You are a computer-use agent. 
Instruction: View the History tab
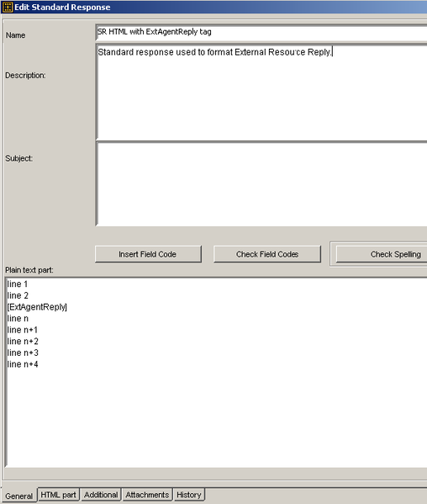point(189,495)
